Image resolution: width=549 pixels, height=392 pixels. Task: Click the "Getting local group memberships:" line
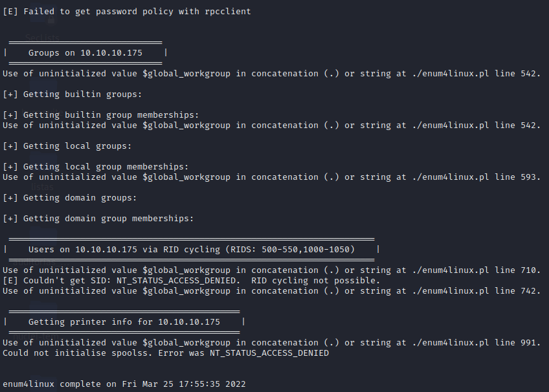[x=95, y=167]
